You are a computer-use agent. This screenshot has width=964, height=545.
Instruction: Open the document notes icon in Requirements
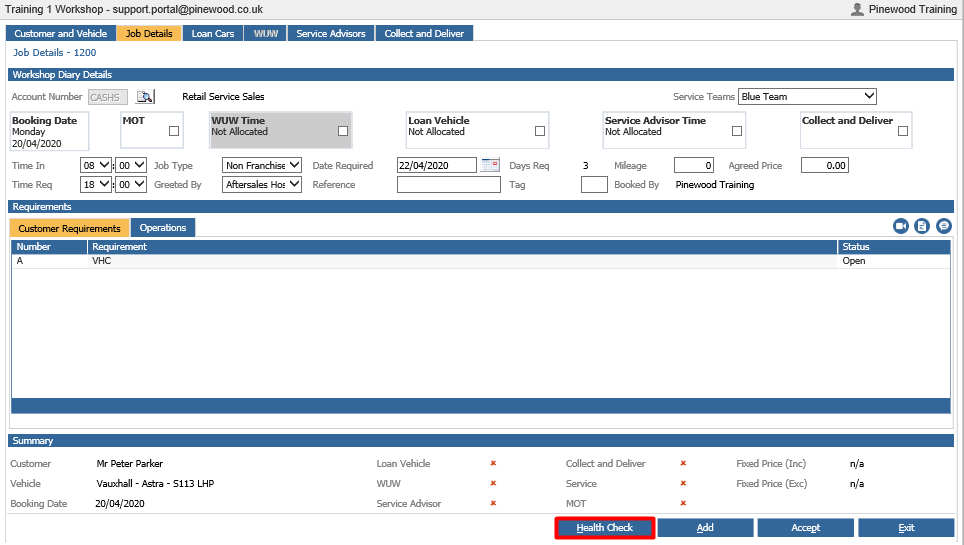922,226
